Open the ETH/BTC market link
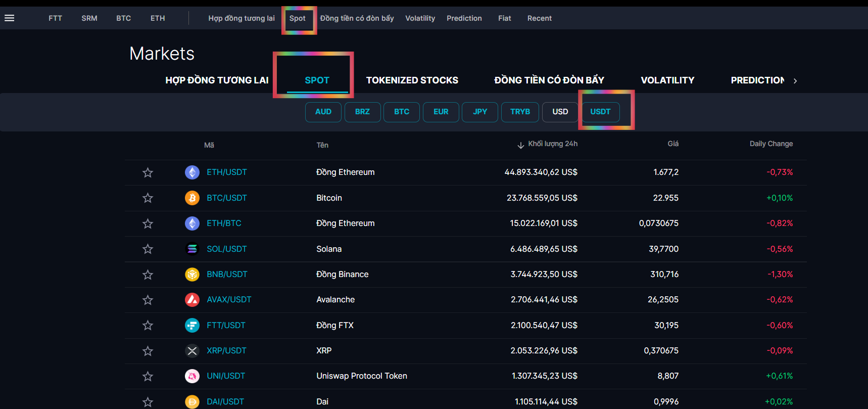 [x=224, y=223]
